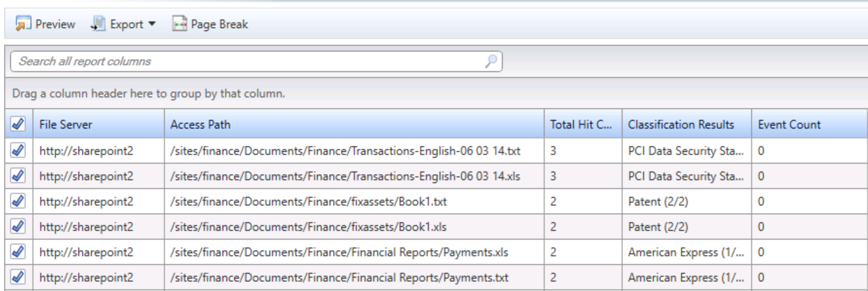Sort by Access Path column header
This screenshot has height=291, width=868.
point(201,125)
